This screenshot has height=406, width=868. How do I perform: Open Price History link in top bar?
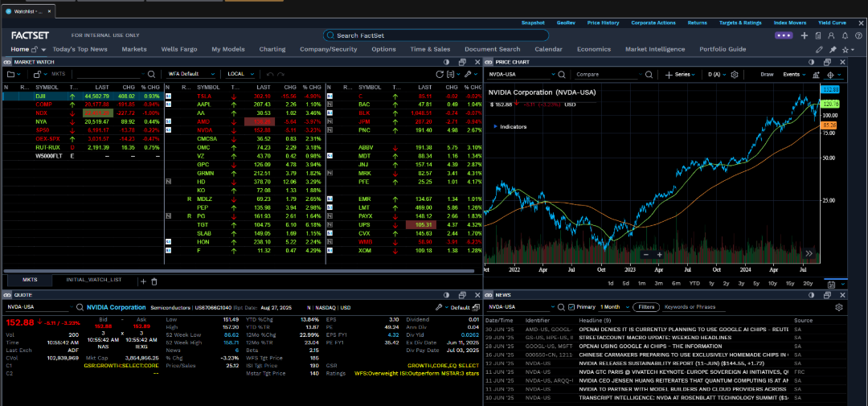pyautogui.click(x=603, y=23)
